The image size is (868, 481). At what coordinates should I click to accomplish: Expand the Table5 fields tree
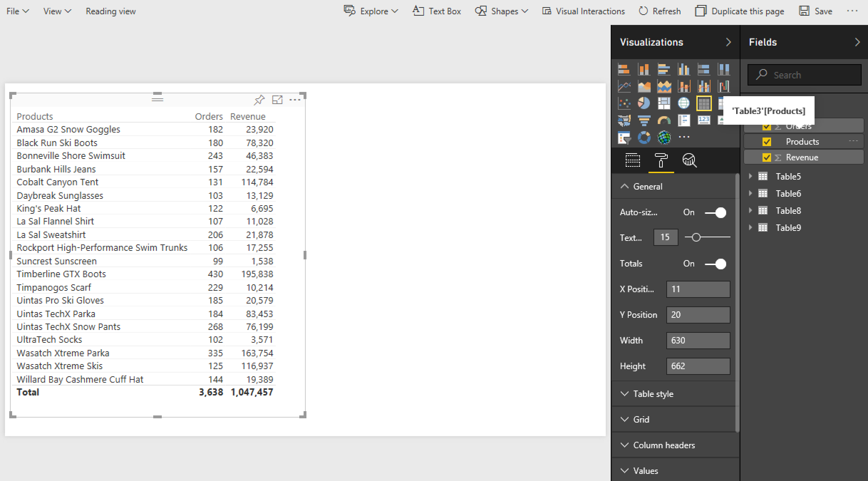tap(750, 176)
